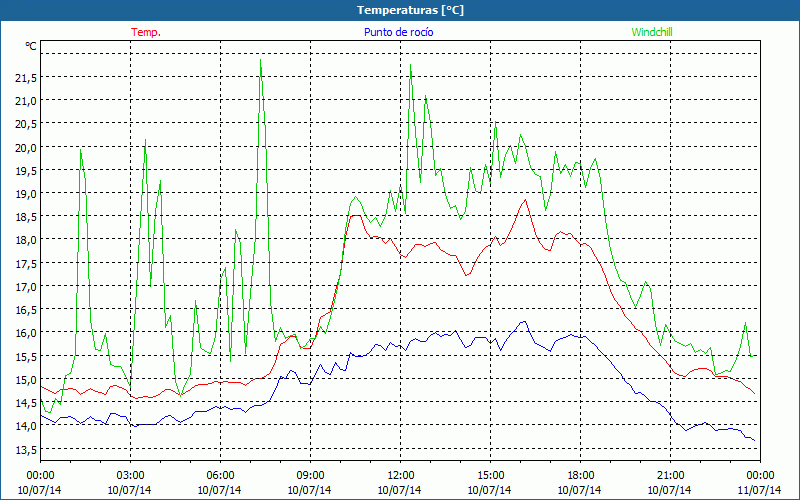This screenshot has width=800, height=500.
Task: Click the 16,0 value on the Y axis
Action: click(27, 333)
